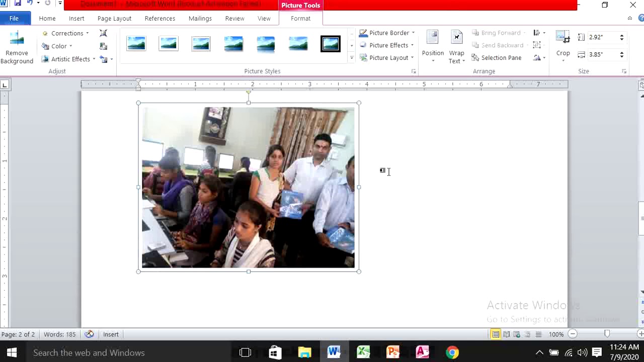Switch to the References tab
Image resolution: width=644 pixels, height=362 pixels.
click(160, 19)
